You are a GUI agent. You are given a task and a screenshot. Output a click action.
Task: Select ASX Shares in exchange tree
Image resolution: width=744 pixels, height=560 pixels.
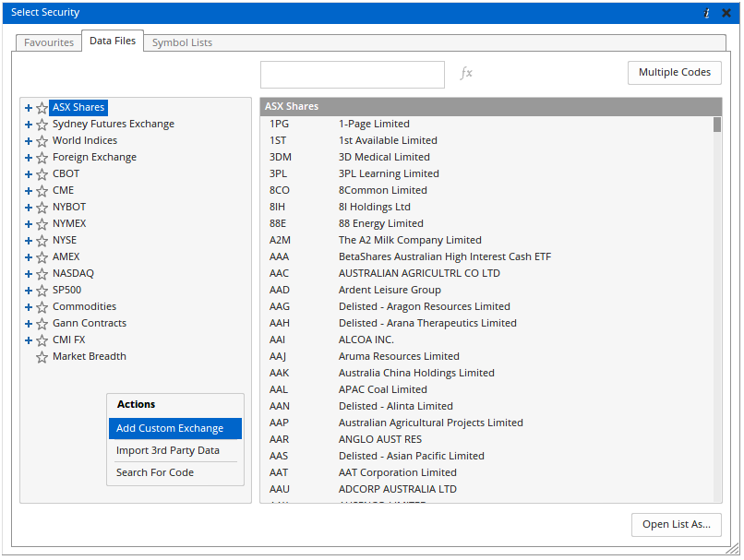[78, 108]
